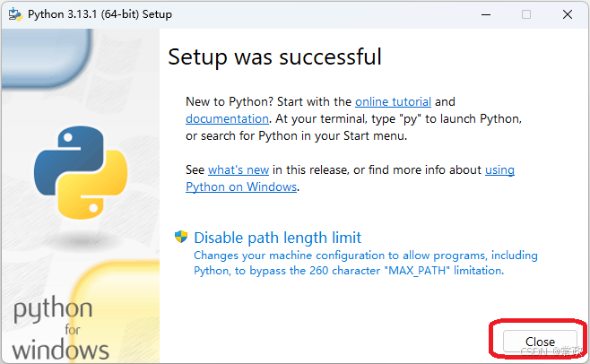The image size is (590, 364).
Task: Open the online tutorial link
Action: [x=393, y=101]
